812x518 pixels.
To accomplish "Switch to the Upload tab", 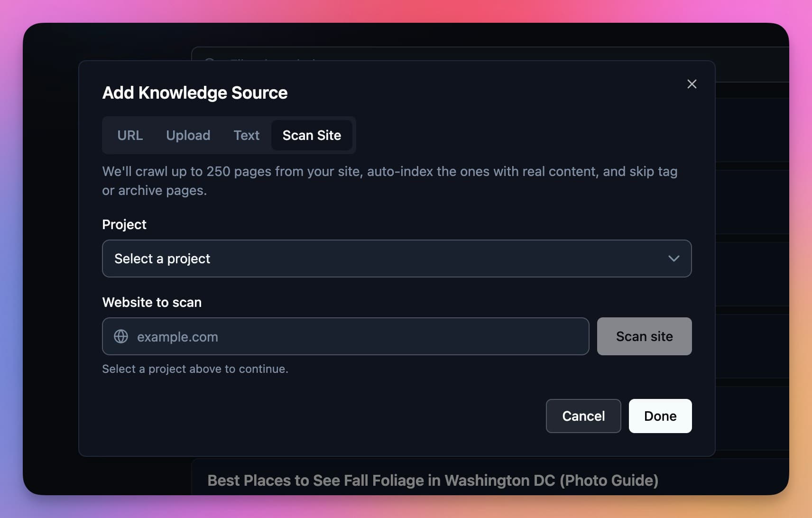I will pos(188,135).
